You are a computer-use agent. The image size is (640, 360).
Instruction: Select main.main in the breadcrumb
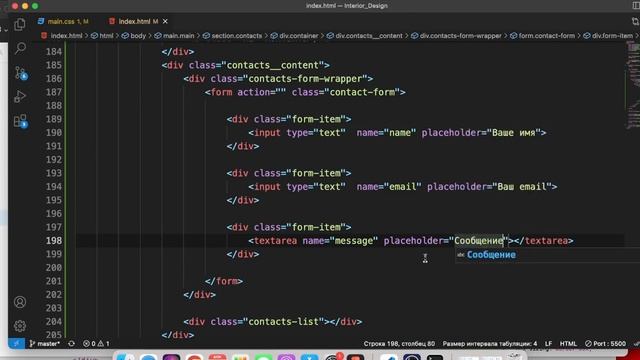pyautogui.click(x=174, y=36)
